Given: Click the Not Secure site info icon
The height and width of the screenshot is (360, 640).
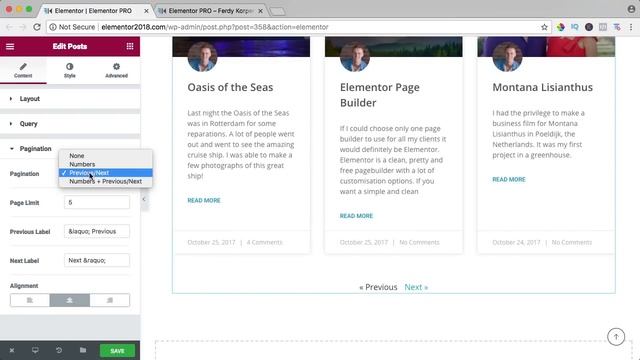Looking at the screenshot, I should pos(53,27).
